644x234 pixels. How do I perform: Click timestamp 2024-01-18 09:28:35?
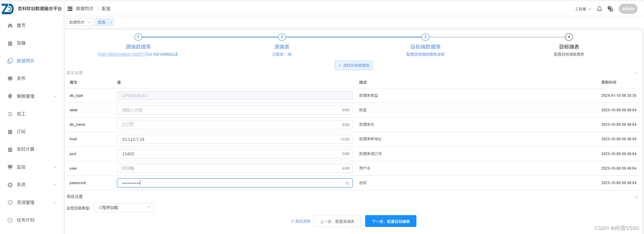pyautogui.click(x=619, y=95)
